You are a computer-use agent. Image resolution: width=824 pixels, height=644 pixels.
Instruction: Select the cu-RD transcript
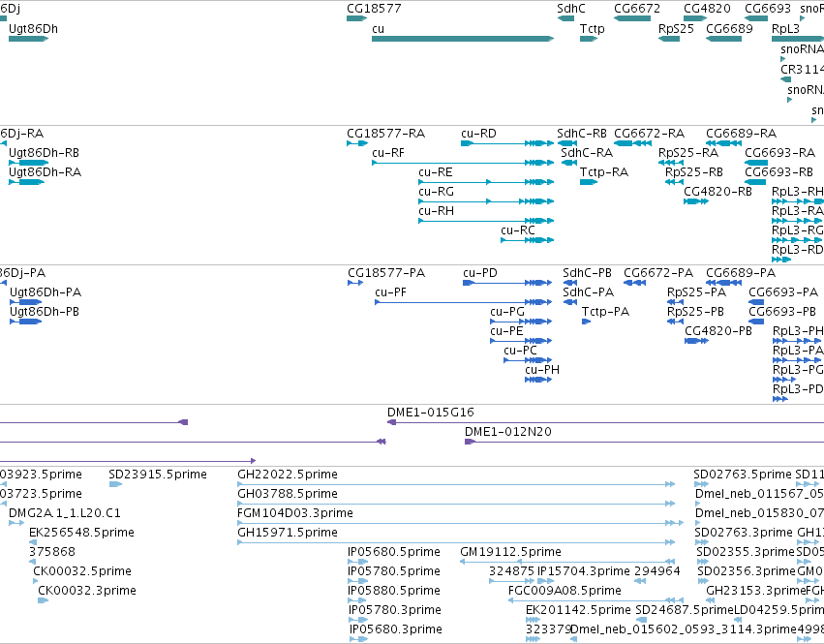pos(507,143)
